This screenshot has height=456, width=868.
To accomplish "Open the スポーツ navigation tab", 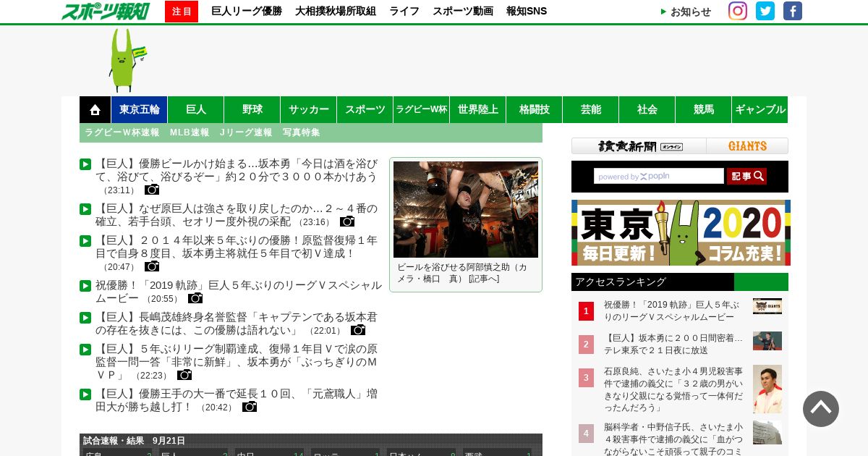I will [x=365, y=110].
